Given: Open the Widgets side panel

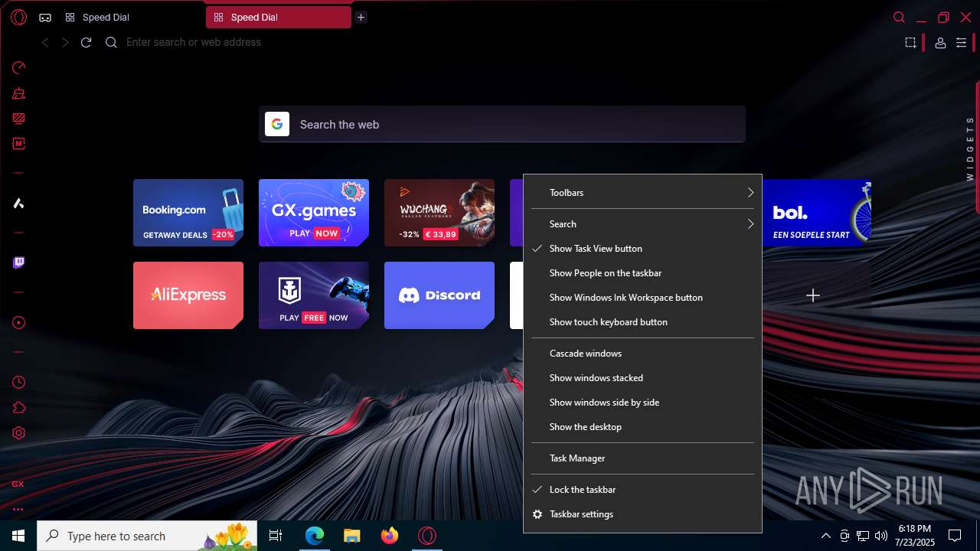Looking at the screenshot, I should (x=970, y=148).
